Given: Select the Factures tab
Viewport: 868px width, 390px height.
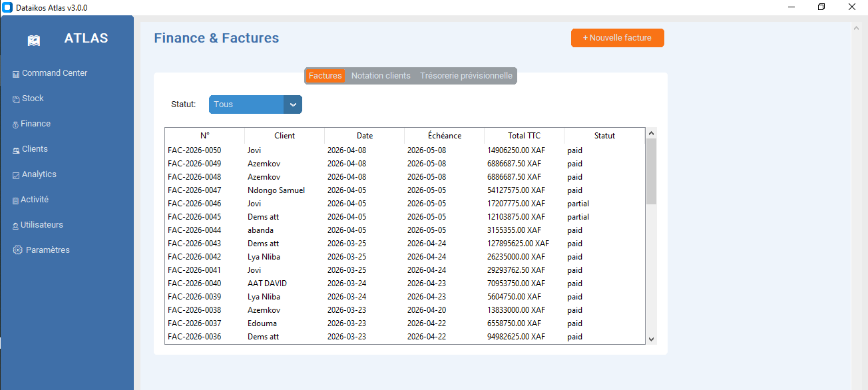Looking at the screenshot, I should pyautogui.click(x=325, y=76).
